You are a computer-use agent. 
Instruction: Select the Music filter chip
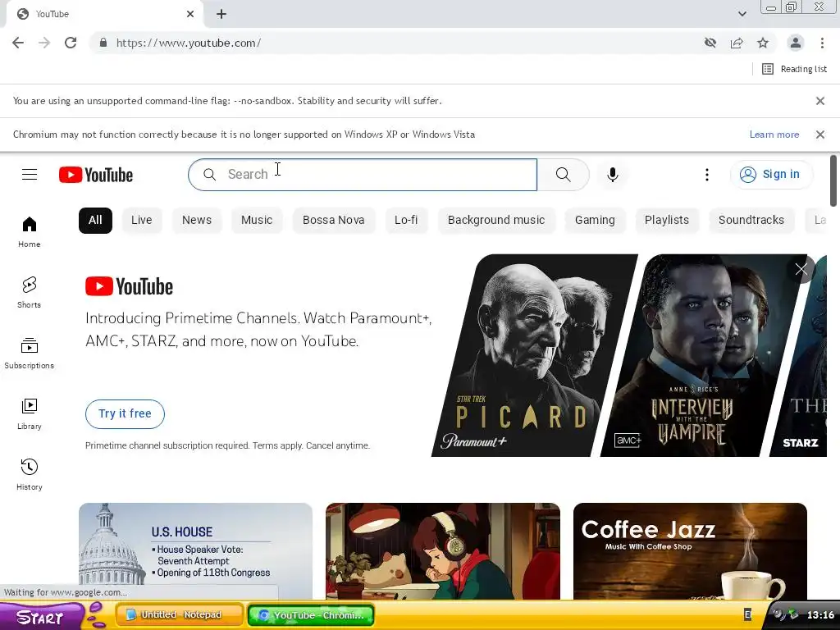coord(257,220)
